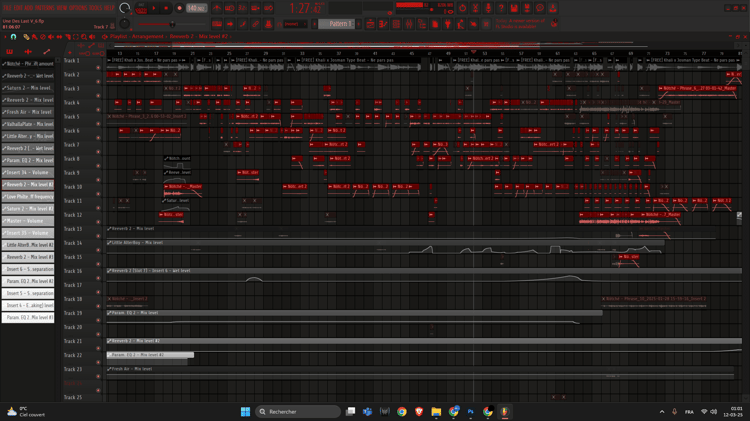Open the (none) snap selector dropdown
Screen dimensions: 750x421
[x=294, y=24]
